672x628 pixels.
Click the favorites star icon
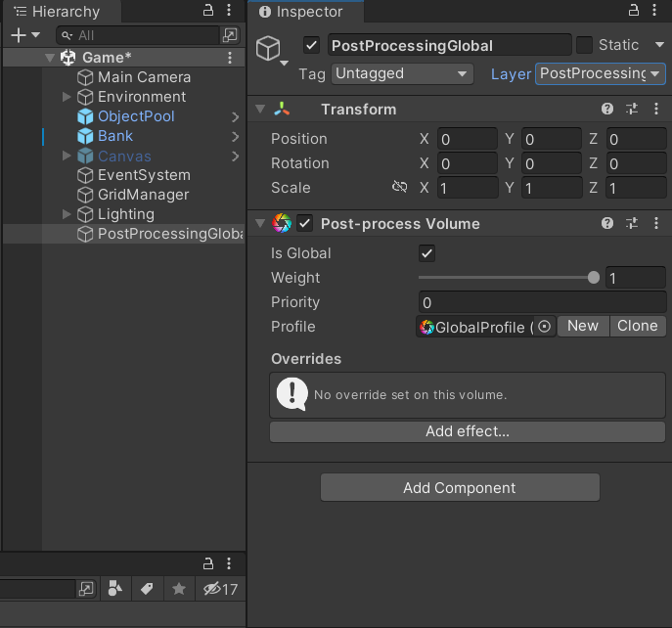click(x=179, y=589)
